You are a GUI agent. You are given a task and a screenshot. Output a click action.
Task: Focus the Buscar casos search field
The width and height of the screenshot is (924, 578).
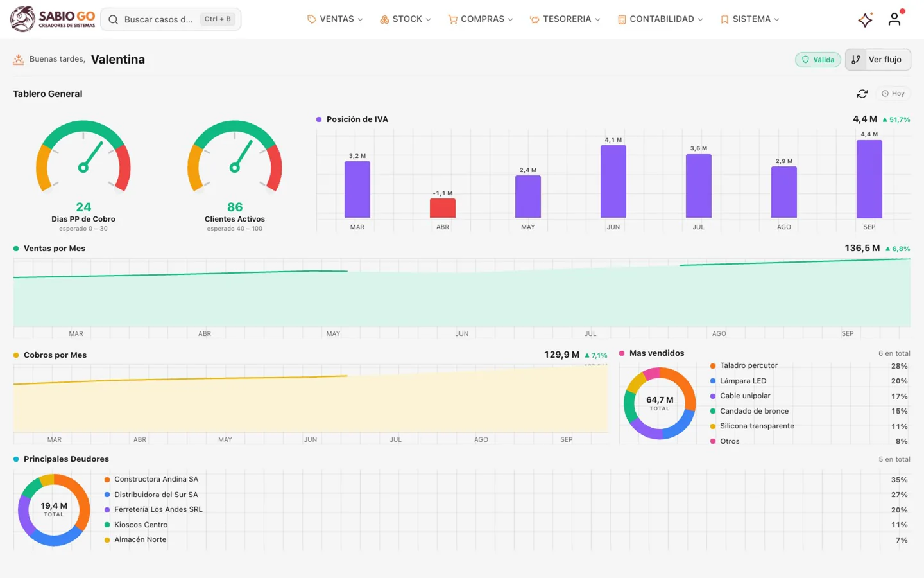click(171, 19)
